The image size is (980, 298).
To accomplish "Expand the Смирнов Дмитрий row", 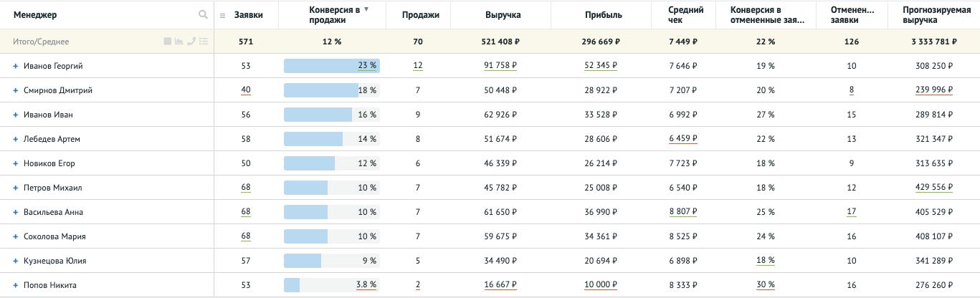I will click(15, 90).
